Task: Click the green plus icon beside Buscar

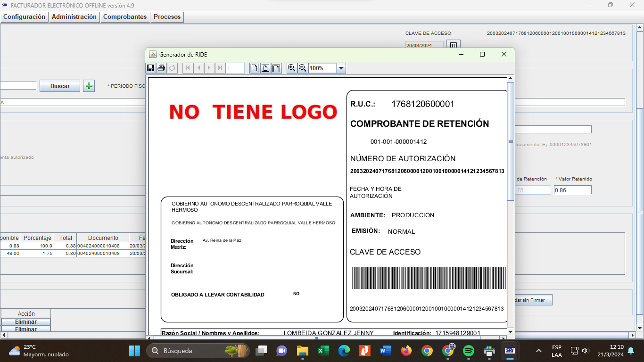Action: coord(89,86)
